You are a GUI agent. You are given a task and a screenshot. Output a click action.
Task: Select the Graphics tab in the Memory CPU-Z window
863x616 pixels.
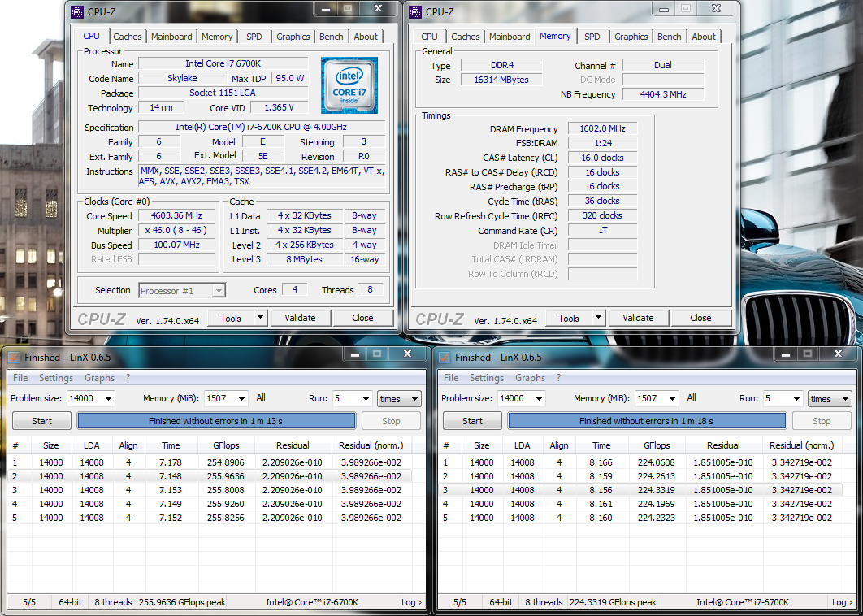(x=631, y=37)
